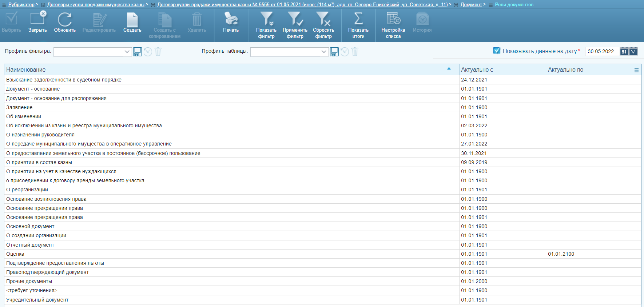Click Показать фильтр funnel icon

pos(266,19)
